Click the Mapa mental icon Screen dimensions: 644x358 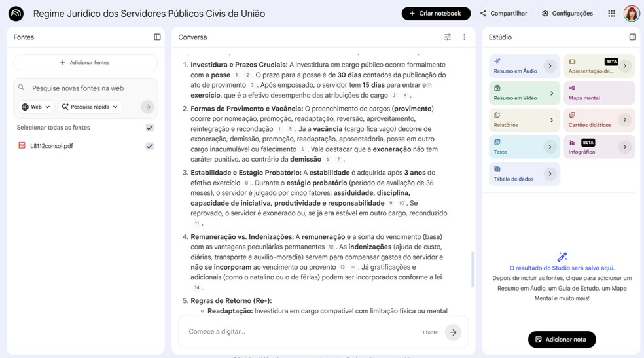tap(572, 88)
